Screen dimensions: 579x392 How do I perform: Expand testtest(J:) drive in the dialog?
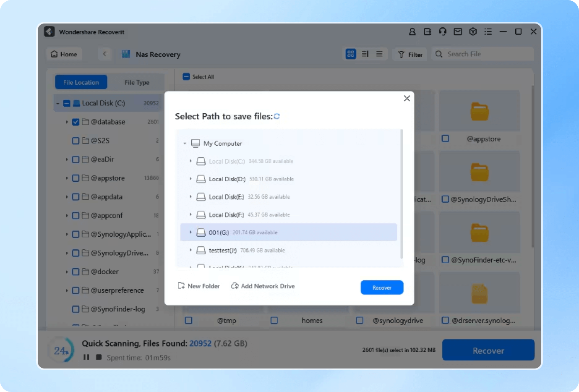coord(190,250)
